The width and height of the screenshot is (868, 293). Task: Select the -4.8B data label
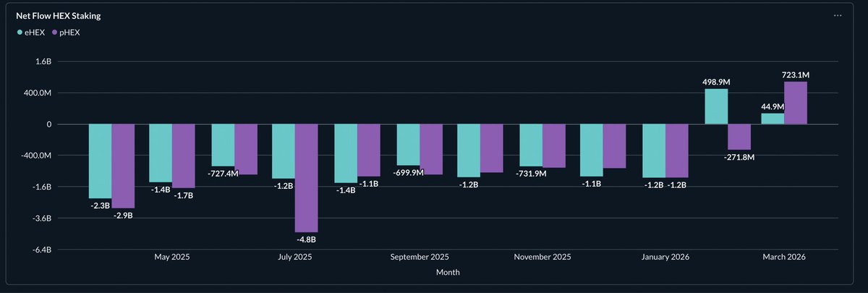coord(306,239)
